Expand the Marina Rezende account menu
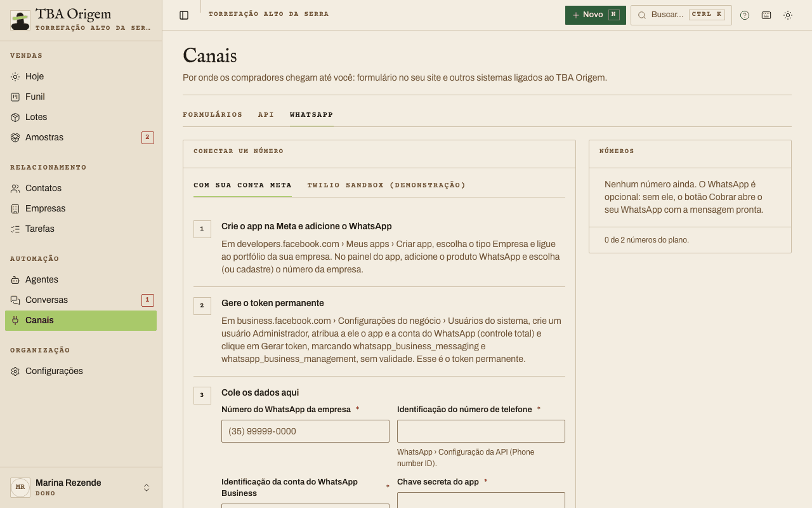 pyautogui.click(x=81, y=488)
